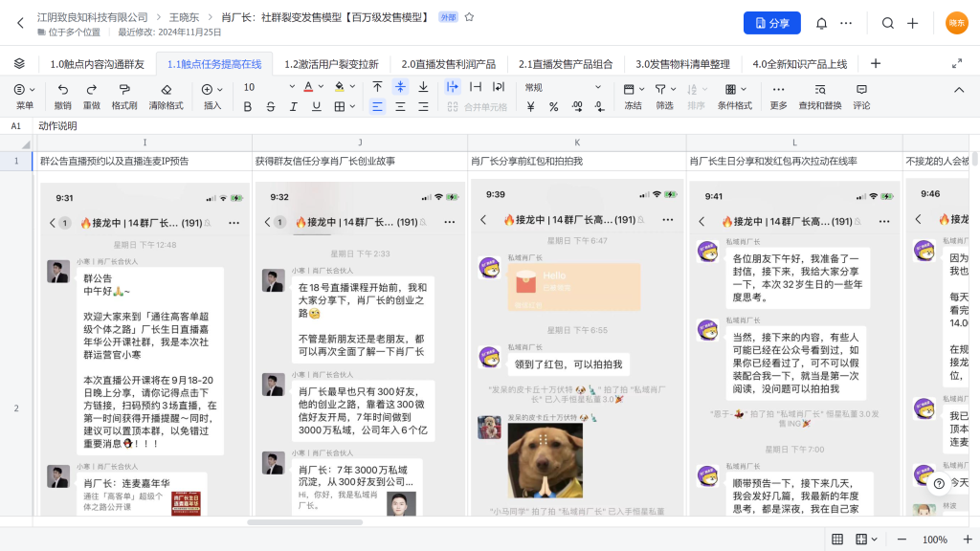Image resolution: width=980 pixels, height=551 pixels.
Task: Open the top-right ellipsis menu
Action: coord(846,23)
